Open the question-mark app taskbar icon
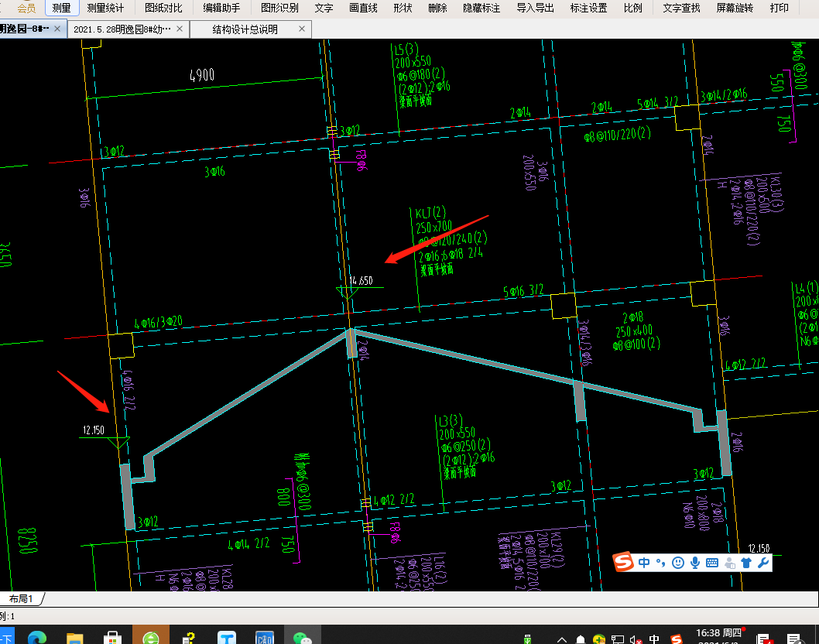 (x=189, y=638)
